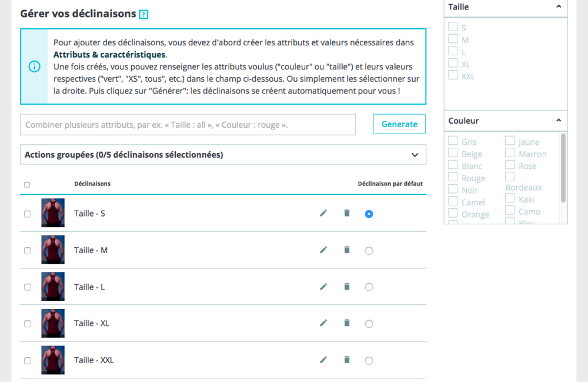The height and width of the screenshot is (382, 588).
Task: Click trash icon for Taille - XL
Action: [347, 323]
